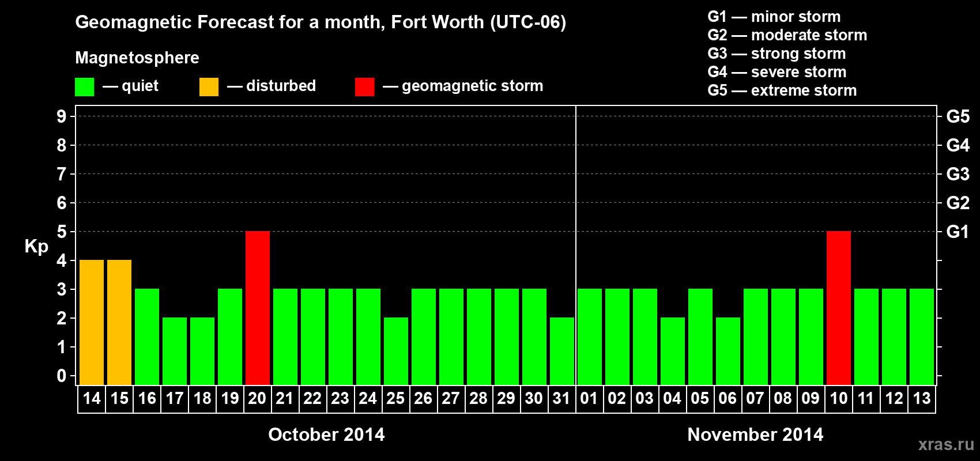Click the G5 right-axis label
The height and width of the screenshot is (461, 980).
(958, 116)
